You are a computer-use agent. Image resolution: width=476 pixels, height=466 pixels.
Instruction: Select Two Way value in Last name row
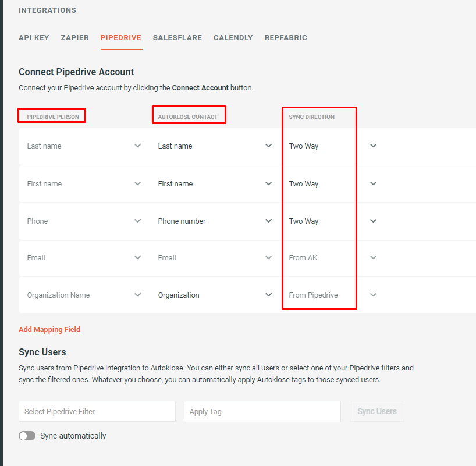304,146
